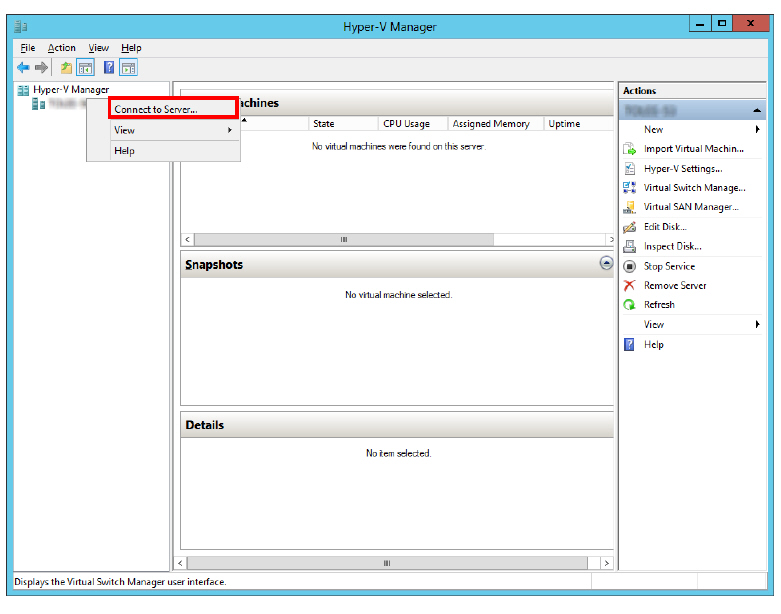Screen dimensions: 781x614
Task: Click 'No item selected.' text
Action: tap(398, 453)
